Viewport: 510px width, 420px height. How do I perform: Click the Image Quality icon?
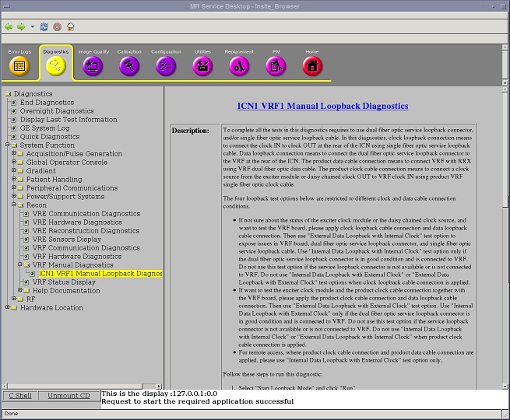(x=93, y=66)
